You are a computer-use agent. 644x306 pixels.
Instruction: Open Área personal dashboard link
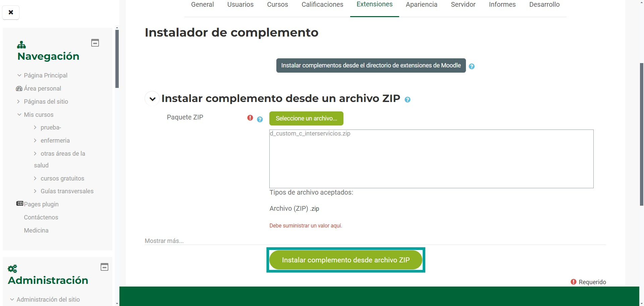[42, 89]
